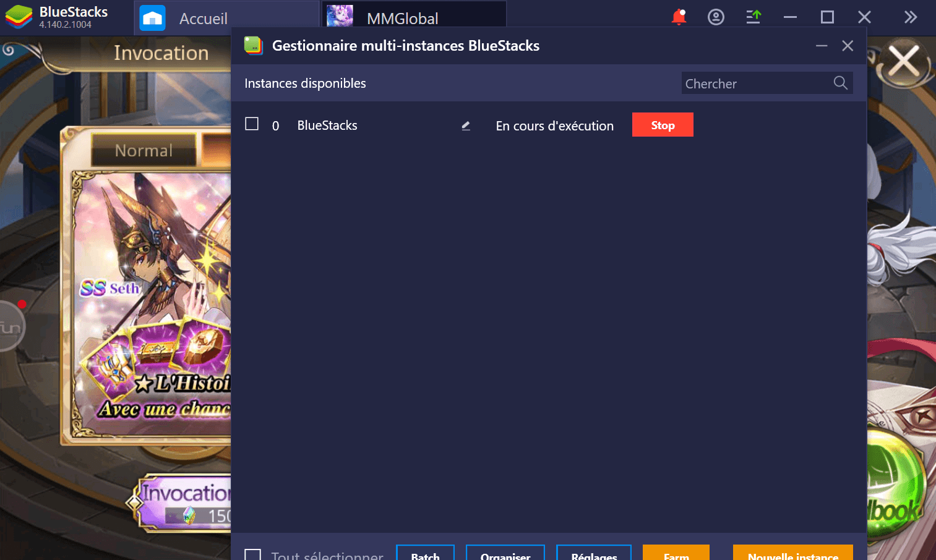The height and width of the screenshot is (560, 936).
Task: Click the orange Farm button
Action: pos(676,553)
